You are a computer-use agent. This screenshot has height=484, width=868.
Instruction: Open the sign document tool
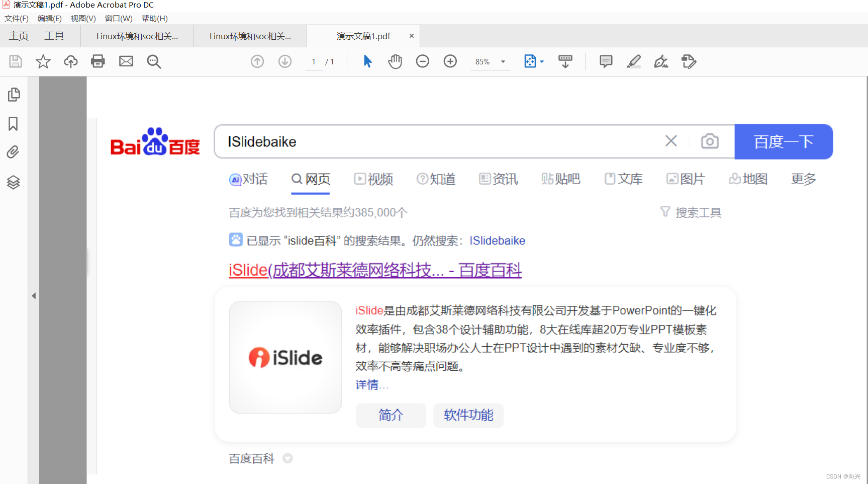661,61
